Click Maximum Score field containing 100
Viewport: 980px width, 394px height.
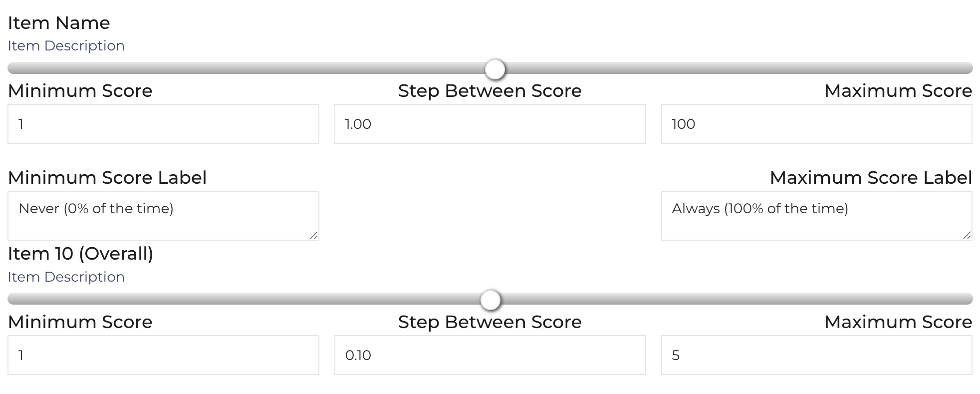pos(816,124)
